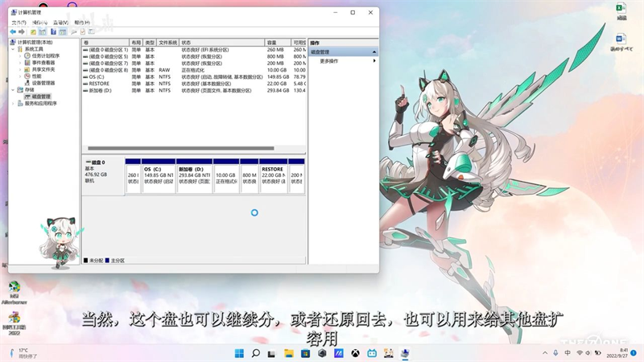Select the RESTORE 22.00 GB partition block
Viewport: 644px width, 362px height.
click(274, 175)
